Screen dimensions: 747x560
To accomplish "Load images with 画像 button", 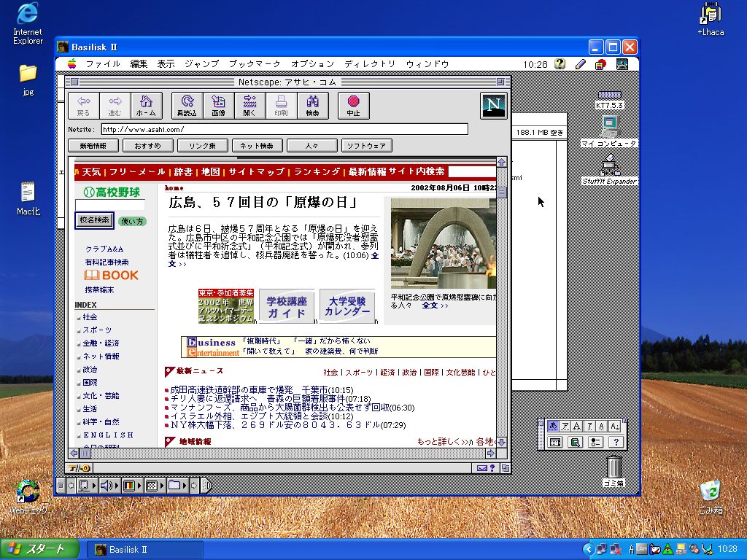I will [x=218, y=105].
